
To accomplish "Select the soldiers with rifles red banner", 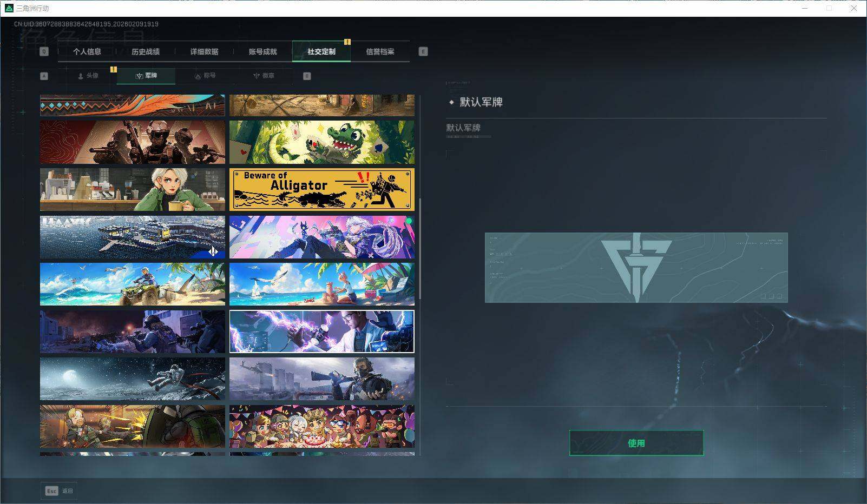I will pyautogui.click(x=133, y=142).
